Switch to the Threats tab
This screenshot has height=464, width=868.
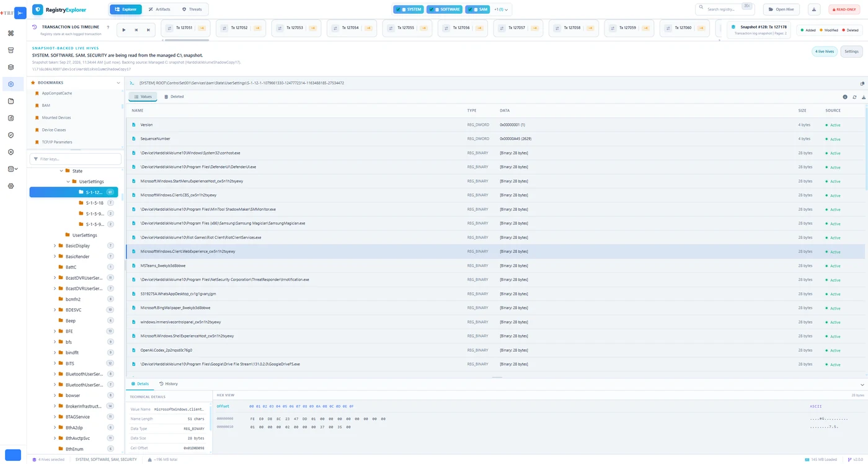point(192,9)
